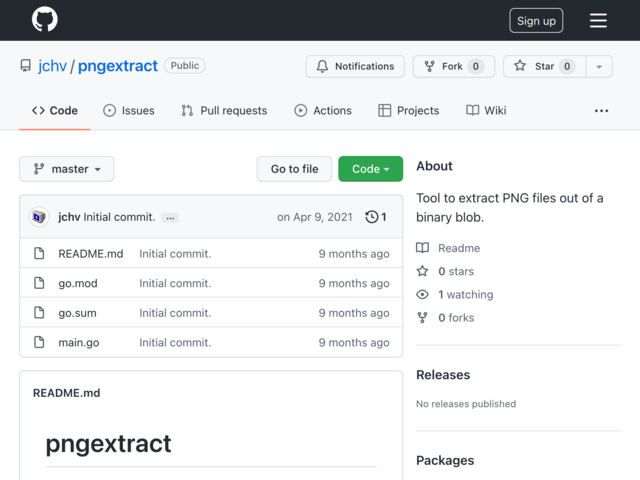Click the Go to file button
This screenshot has width=640, height=480.
[x=294, y=169]
